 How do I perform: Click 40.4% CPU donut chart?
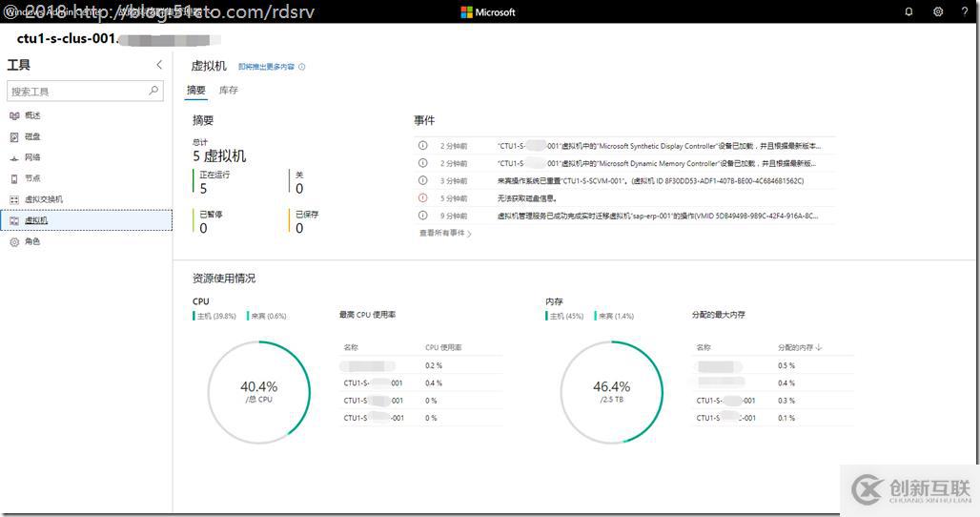258,392
